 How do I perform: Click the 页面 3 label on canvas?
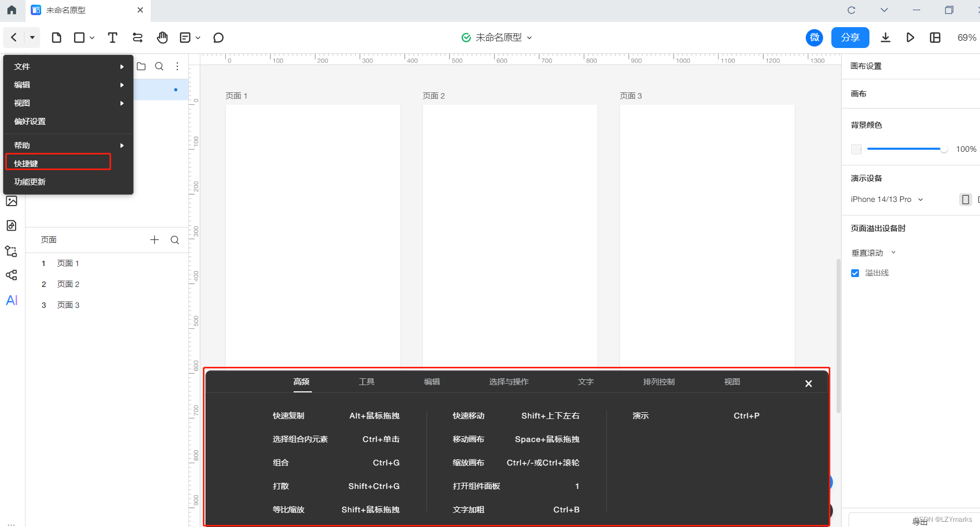pos(631,95)
